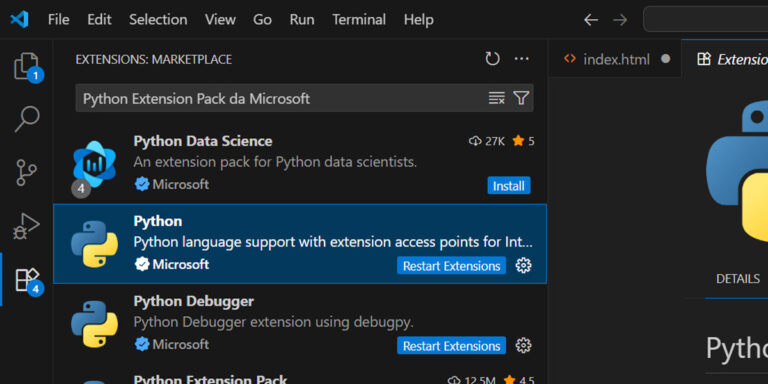
Task: Open the Search view icon
Action: (26, 119)
